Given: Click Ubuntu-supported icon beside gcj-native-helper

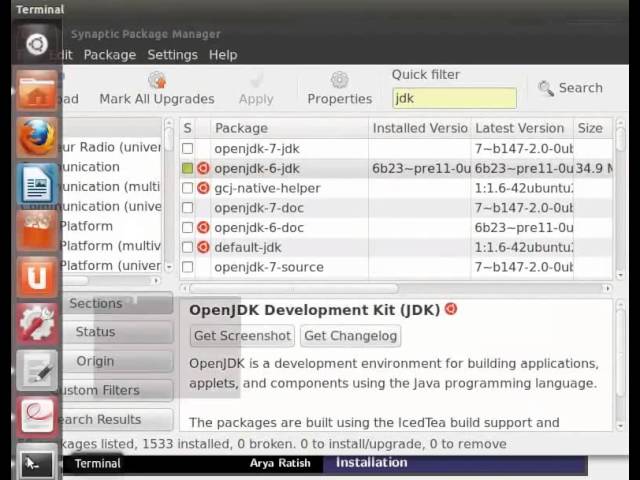Looking at the screenshot, I should (203, 188).
